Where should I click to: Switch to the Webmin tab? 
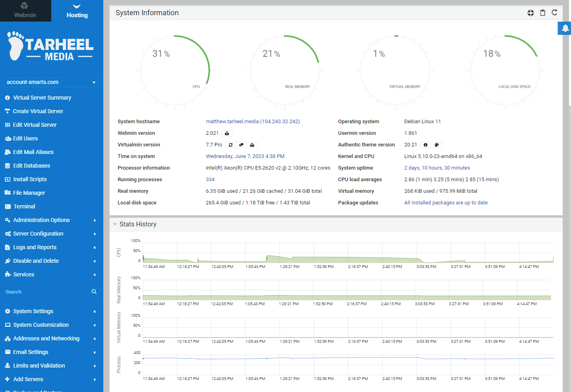pyautogui.click(x=25, y=11)
